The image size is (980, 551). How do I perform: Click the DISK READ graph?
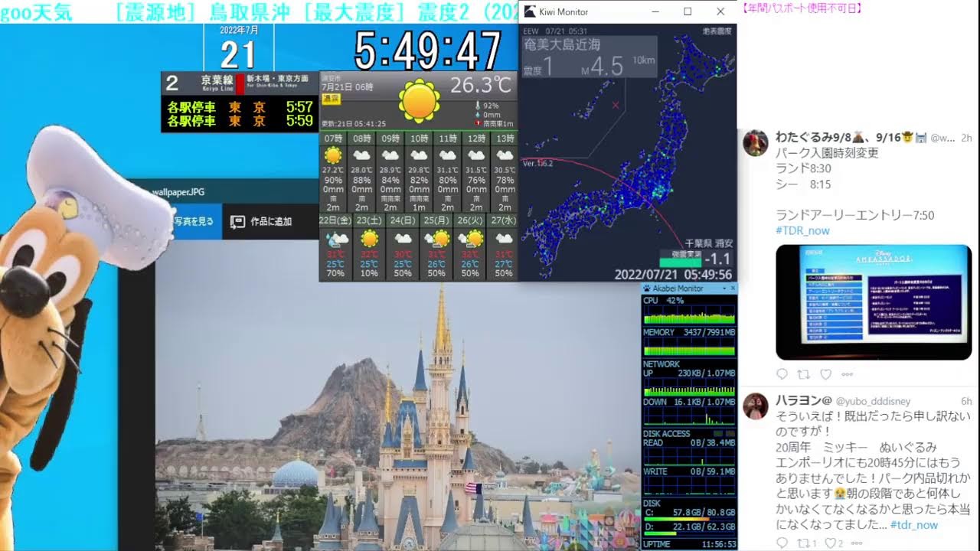[x=689, y=457]
